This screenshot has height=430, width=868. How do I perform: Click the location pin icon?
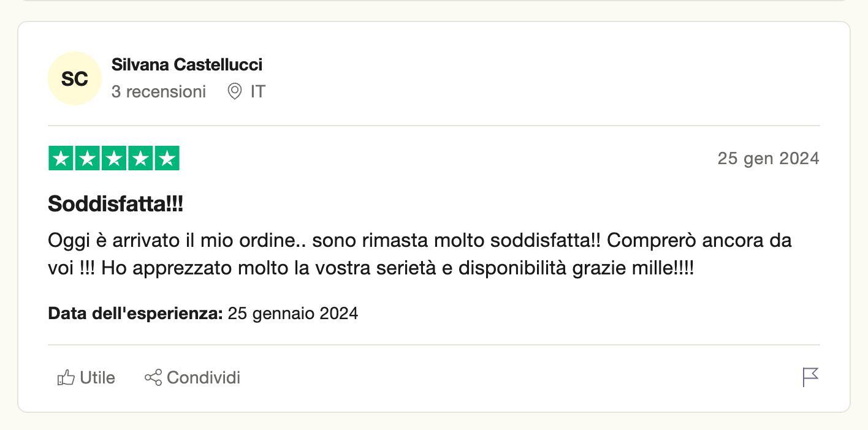pos(234,92)
